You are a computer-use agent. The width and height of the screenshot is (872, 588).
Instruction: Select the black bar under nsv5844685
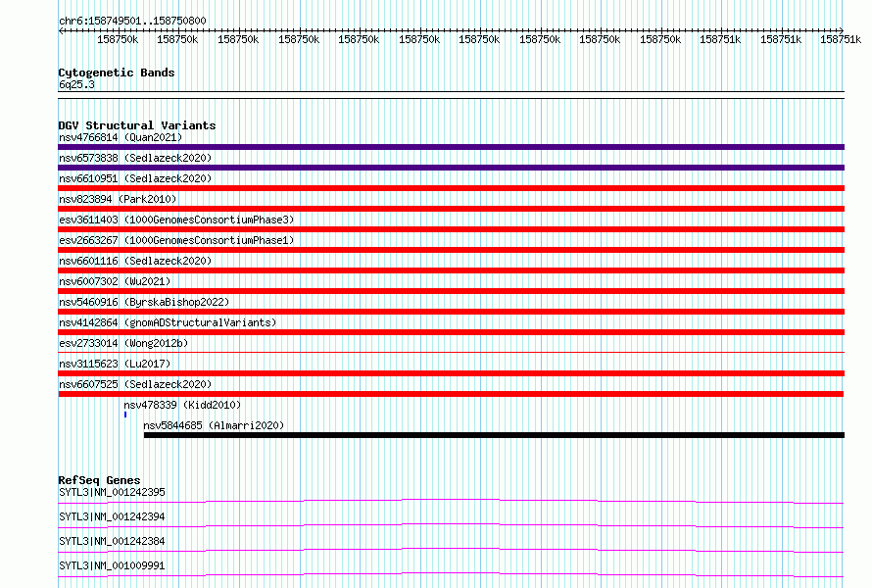pyautogui.click(x=494, y=435)
